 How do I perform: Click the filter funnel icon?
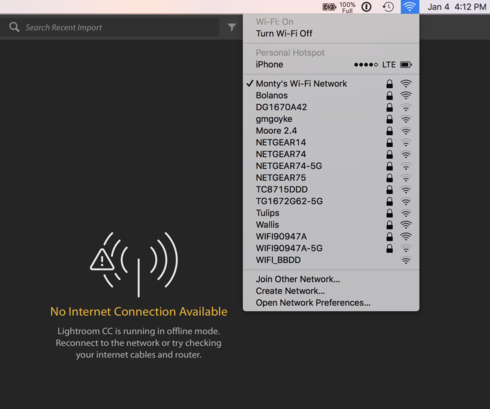click(232, 27)
